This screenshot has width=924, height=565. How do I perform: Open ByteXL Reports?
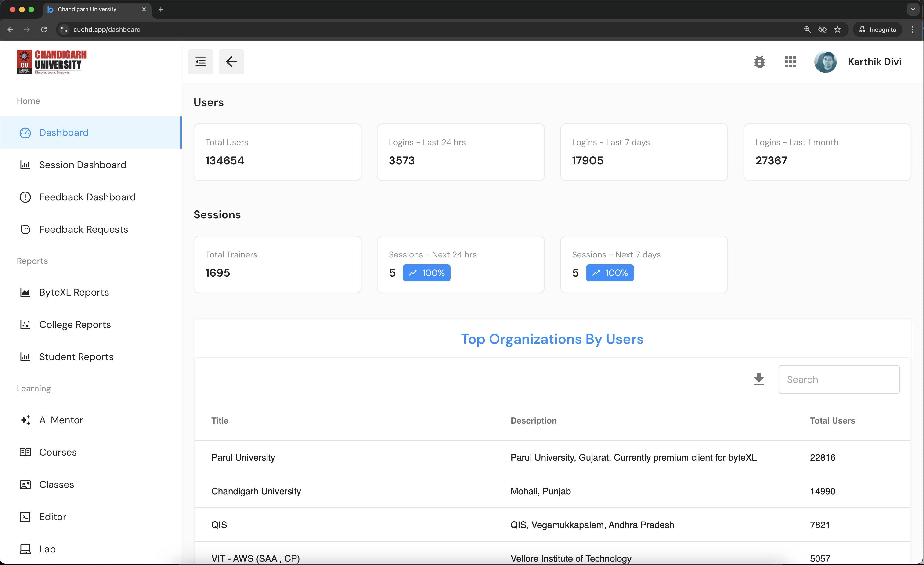pos(91,292)
